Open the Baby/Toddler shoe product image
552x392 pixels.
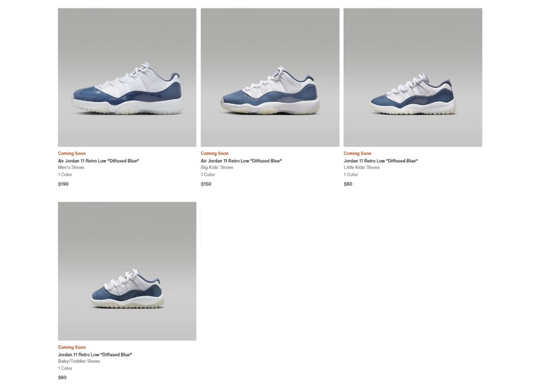127,271
